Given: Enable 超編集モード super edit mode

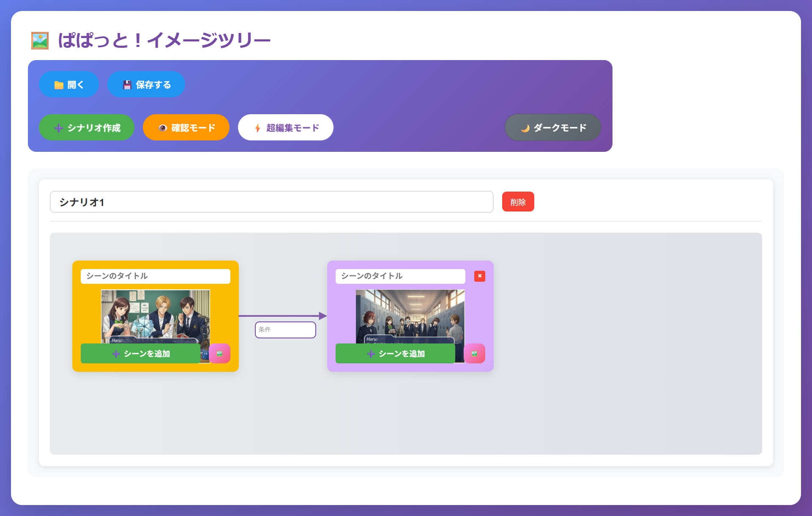Looking at the screenshot, I should (x=286, y=128).
